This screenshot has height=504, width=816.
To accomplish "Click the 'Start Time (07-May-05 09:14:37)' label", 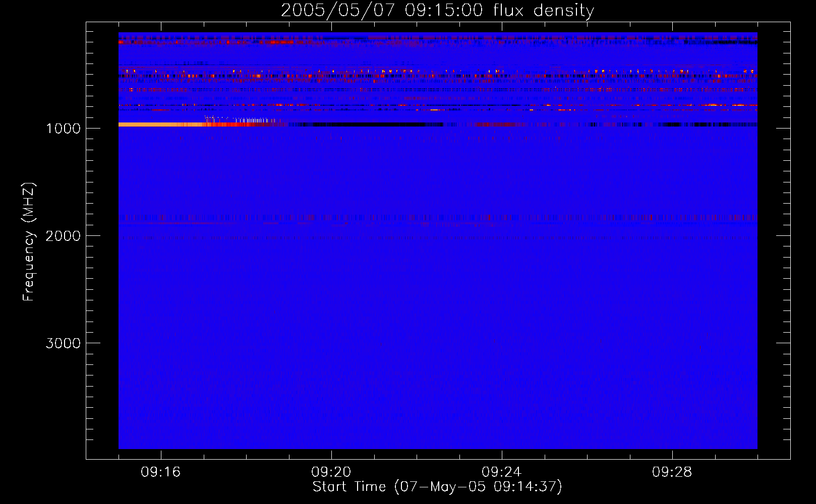I will (437, 487).
